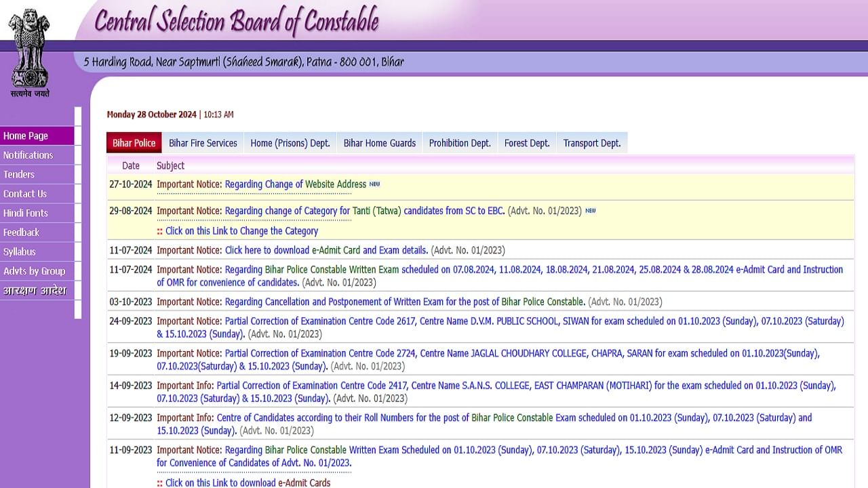This screenshot has height=488, width=868.
Task: Open Notifications in the sidebar
Action: click(37, 155)
